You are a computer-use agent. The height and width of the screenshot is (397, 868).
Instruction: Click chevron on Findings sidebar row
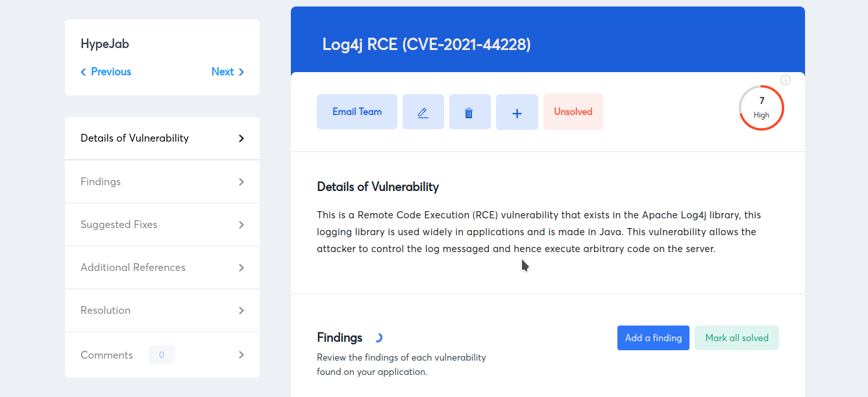pos(242,182)
